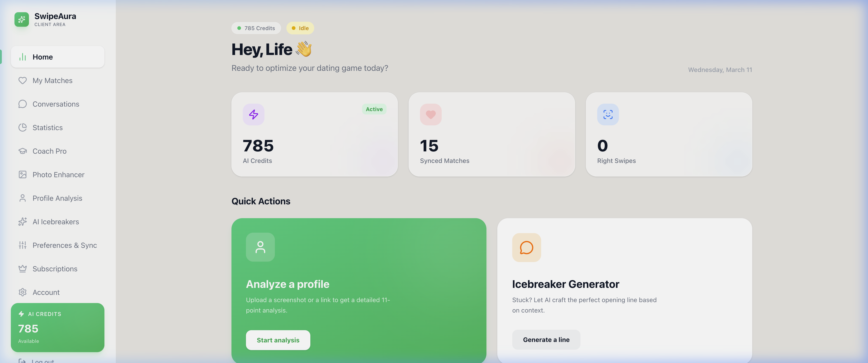Click the 785 Credits status pill
The height and width of the screenshot is (363, 868).
coord(256,28)
